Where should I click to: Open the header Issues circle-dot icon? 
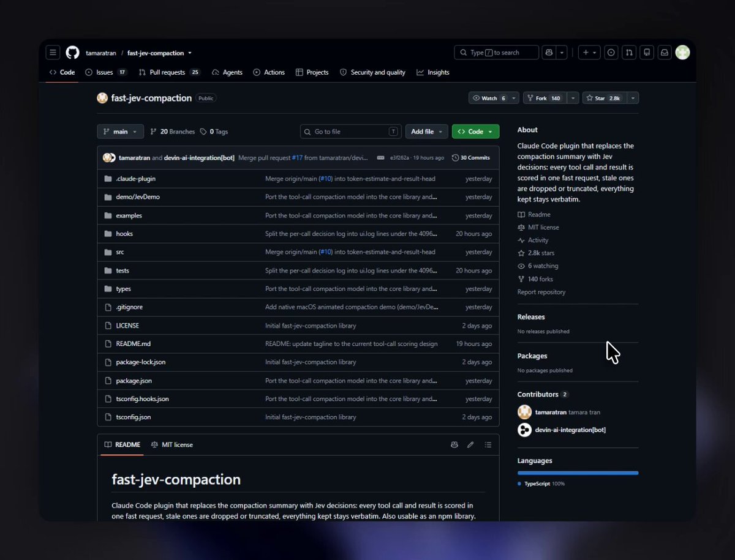point(611,53)
